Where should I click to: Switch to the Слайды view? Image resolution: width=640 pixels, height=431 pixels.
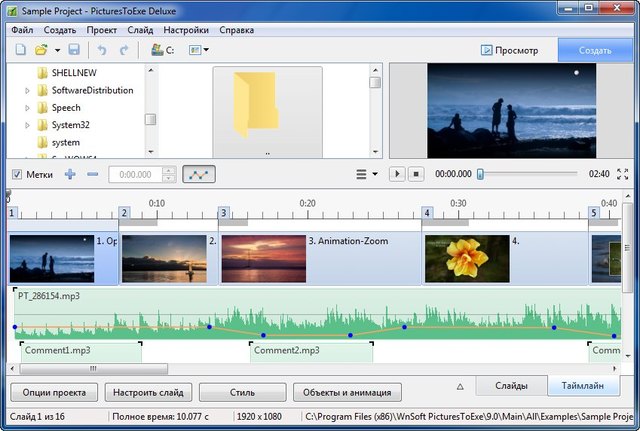pos(509,386)
